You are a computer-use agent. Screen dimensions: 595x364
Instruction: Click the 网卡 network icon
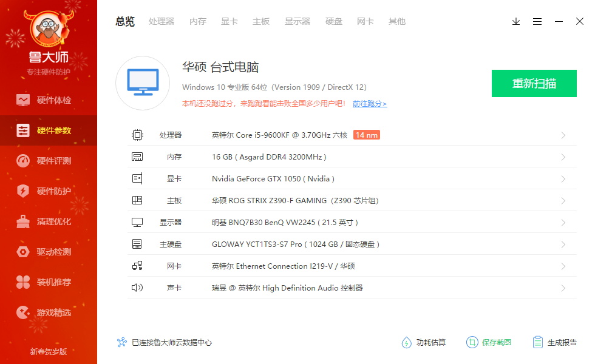click(x=137, y=266)
